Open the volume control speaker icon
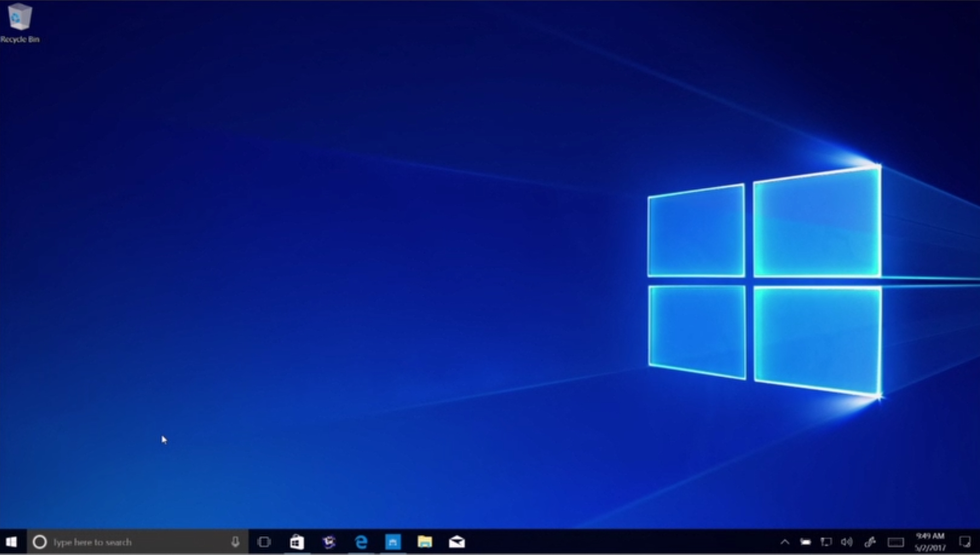The width and height of the screenshot is (980, 555). tap(847, 542)
